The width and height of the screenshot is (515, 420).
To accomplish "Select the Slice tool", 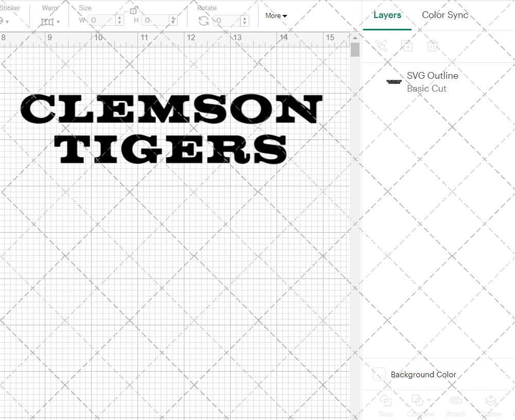I will pos(386,401).
